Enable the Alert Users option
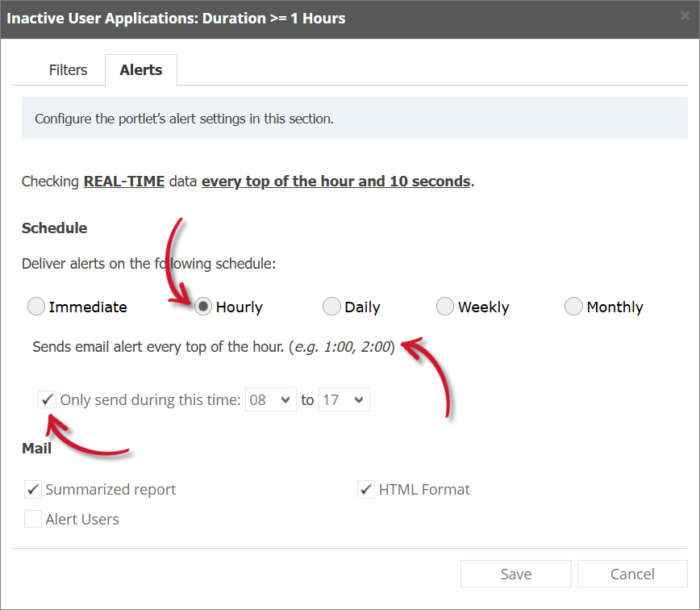 pos(32,519)
